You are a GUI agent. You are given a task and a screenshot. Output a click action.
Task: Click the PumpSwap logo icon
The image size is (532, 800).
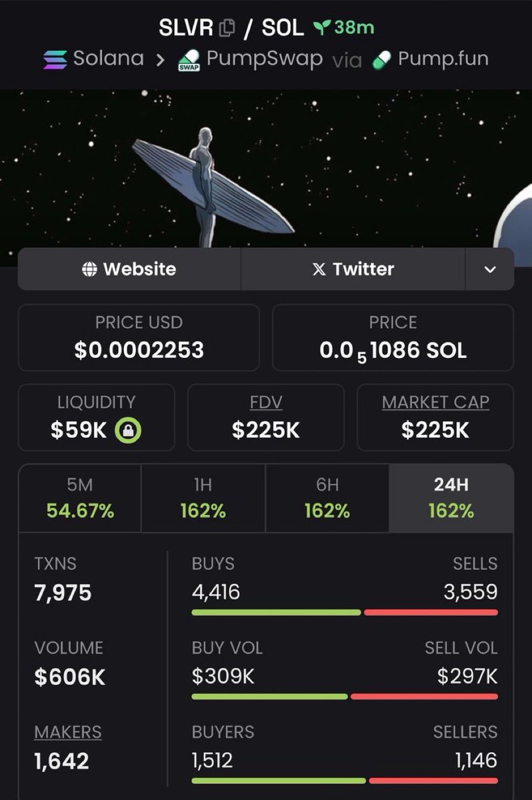pos(189,61)
